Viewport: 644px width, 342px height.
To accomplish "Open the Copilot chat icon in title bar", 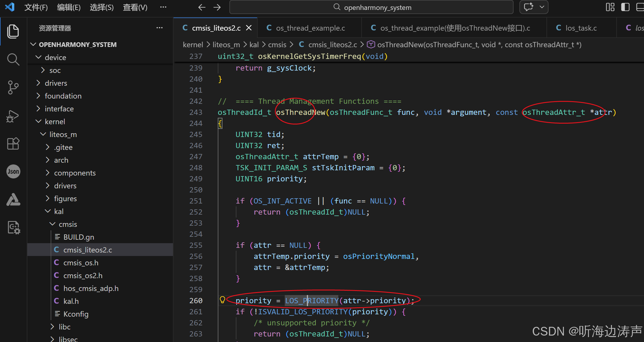I will [528, 7].
